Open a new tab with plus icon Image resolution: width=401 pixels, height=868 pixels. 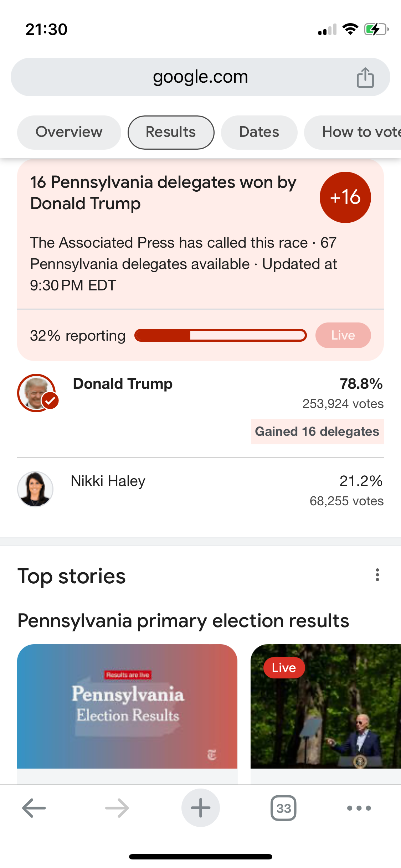pos(200,808)
